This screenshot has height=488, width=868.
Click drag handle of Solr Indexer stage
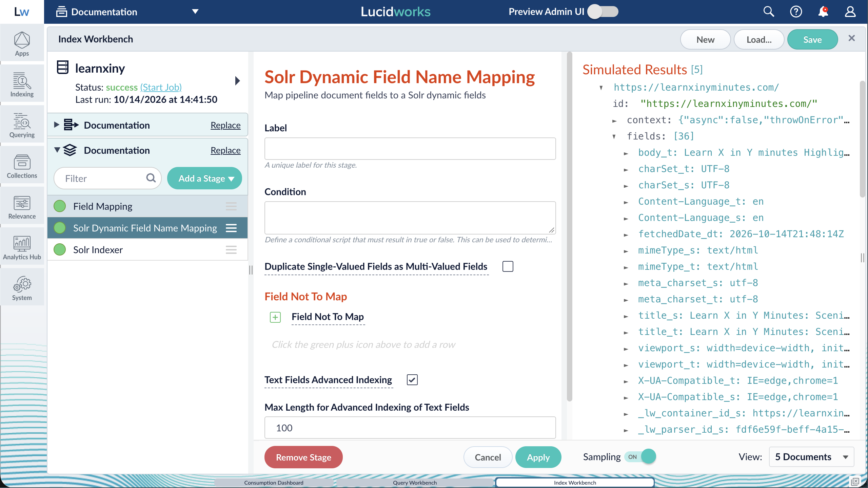[x=231, y=250]
